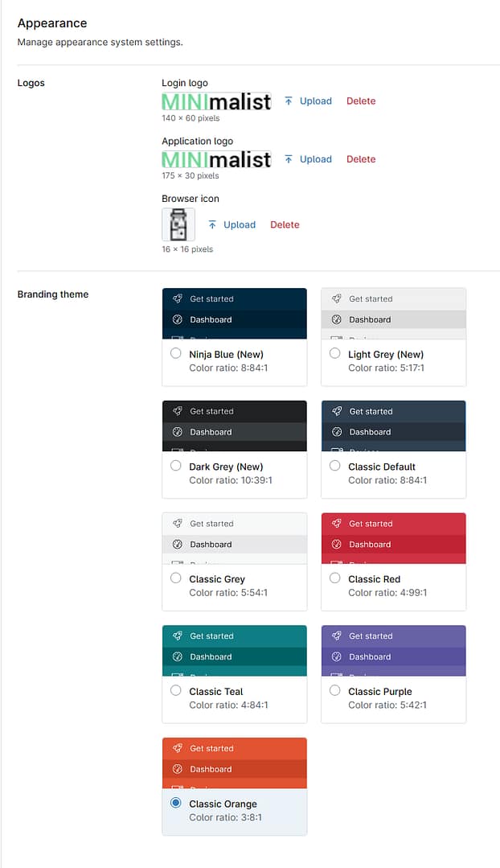Click the Get started icon in Classic Teal preview
Viewport: 500px width, 868px height.
(177, 636)
